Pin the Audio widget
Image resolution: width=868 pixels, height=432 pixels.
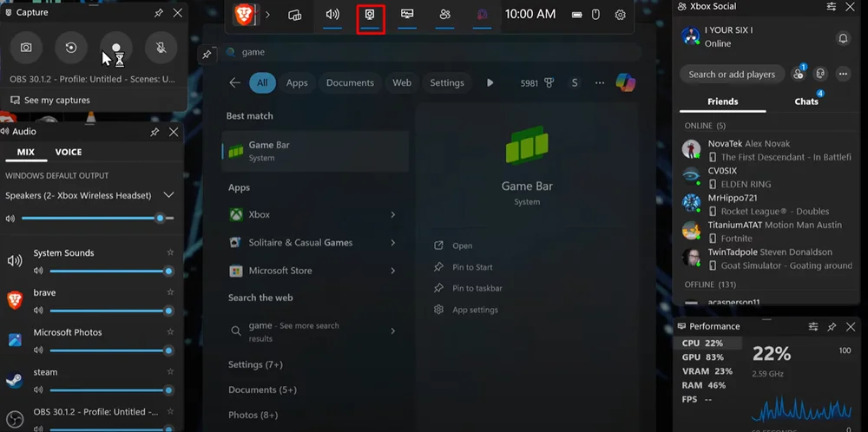coord(155,132)
